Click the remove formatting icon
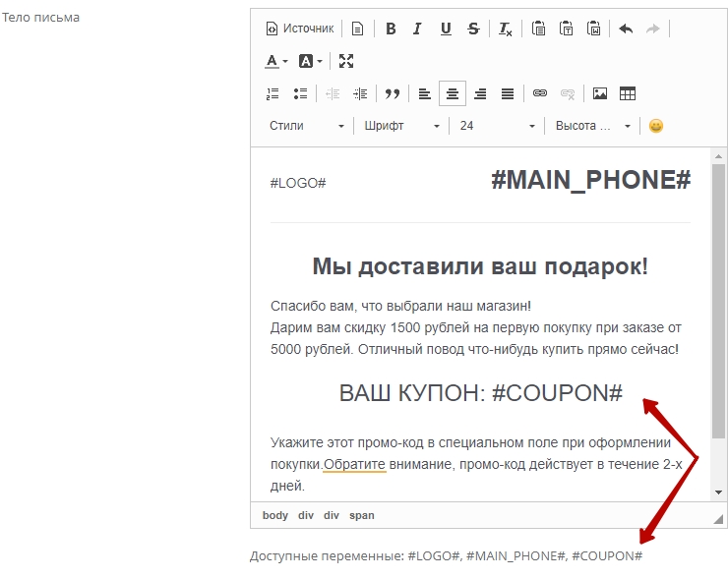The image size is (728, 579). click(x=505, y=29)
